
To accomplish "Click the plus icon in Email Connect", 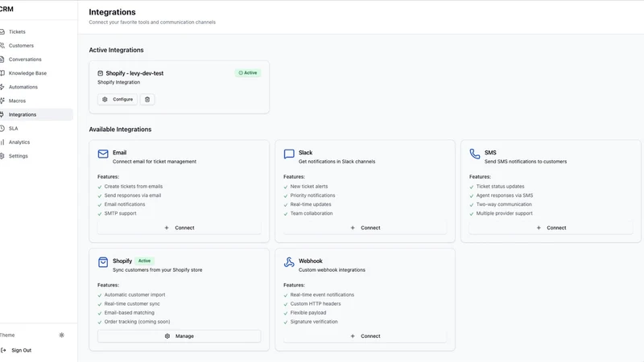I will coord(167,228).
